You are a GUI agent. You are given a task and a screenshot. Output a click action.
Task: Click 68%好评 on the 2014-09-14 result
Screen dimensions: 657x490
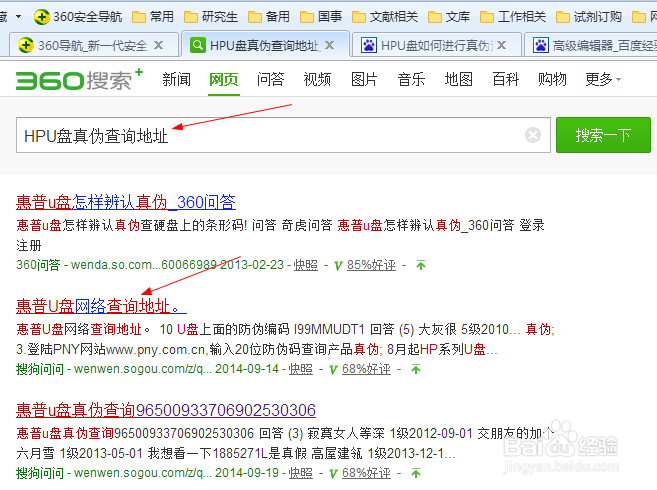(x=366, y=369)
